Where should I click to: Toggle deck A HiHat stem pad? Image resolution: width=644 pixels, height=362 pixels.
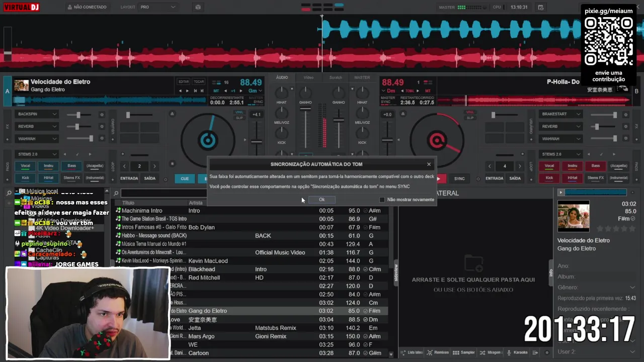[48, 177]
